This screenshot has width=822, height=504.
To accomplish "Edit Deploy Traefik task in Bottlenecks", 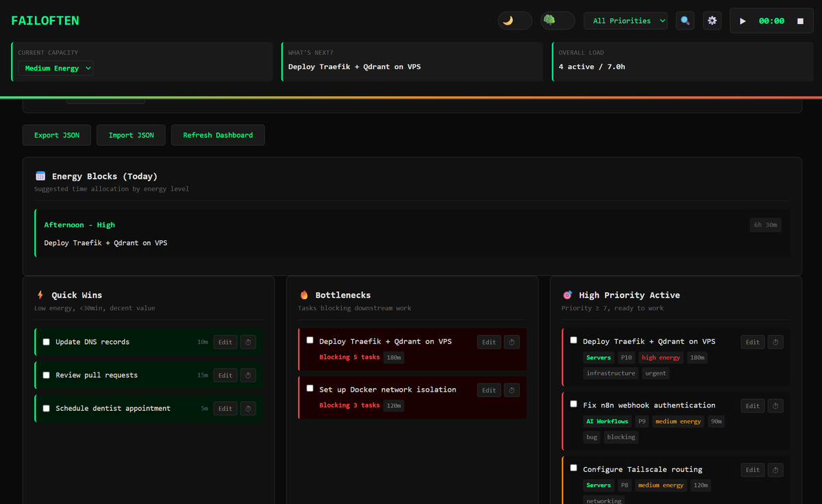I will pos(489,342).
